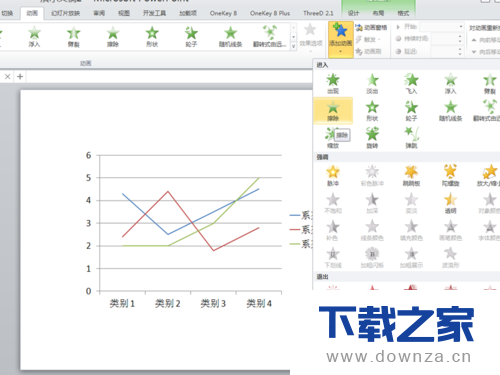The height and width of the screenshot is (375, 500).
Task: Choose 随机线条 effect in the Add Animation dropdown
Action: (x=451, y=111)
